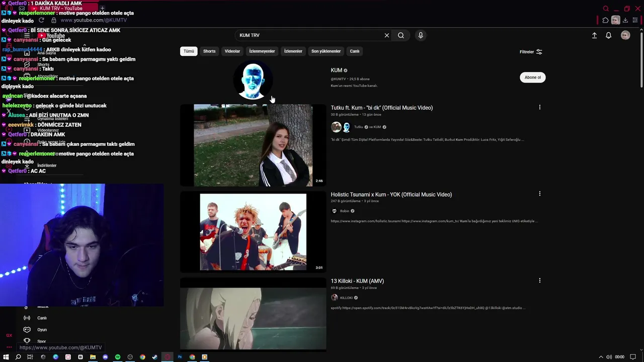Open Canlı in the YouTube sidebar
Viewport: 644px width, 362px height.
tap(42, 318)
